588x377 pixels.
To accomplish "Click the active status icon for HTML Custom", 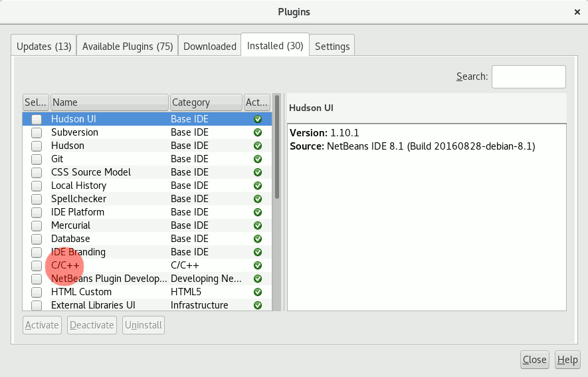I will pyautogui.click(x=258, y=292).
